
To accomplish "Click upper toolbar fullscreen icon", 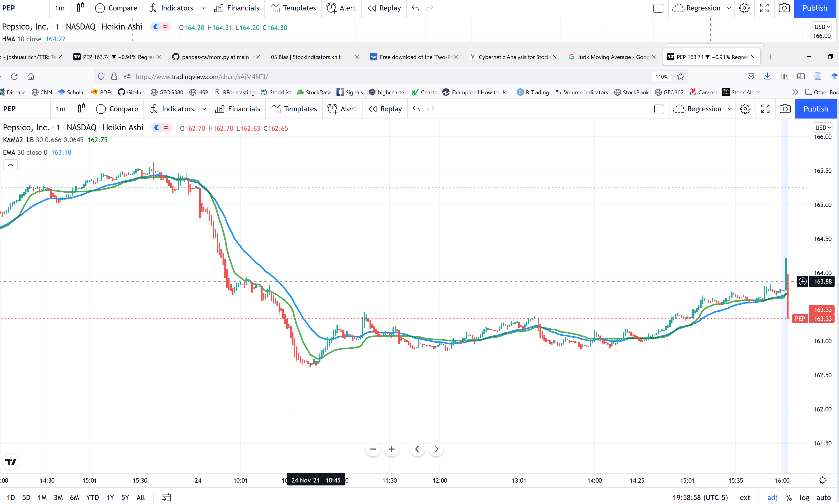I will click(764, 8).
